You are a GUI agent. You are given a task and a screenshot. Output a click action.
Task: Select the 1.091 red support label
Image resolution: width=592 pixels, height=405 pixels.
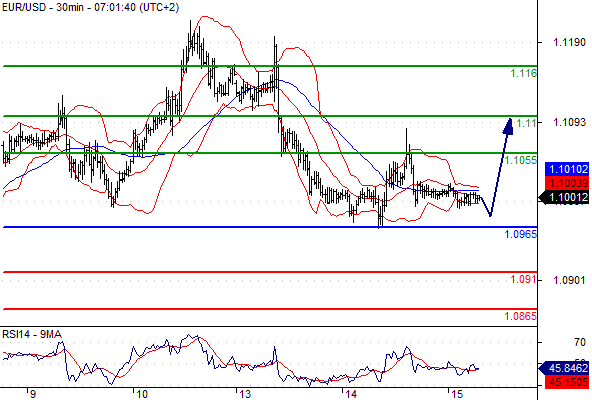(x=523, y=279)
